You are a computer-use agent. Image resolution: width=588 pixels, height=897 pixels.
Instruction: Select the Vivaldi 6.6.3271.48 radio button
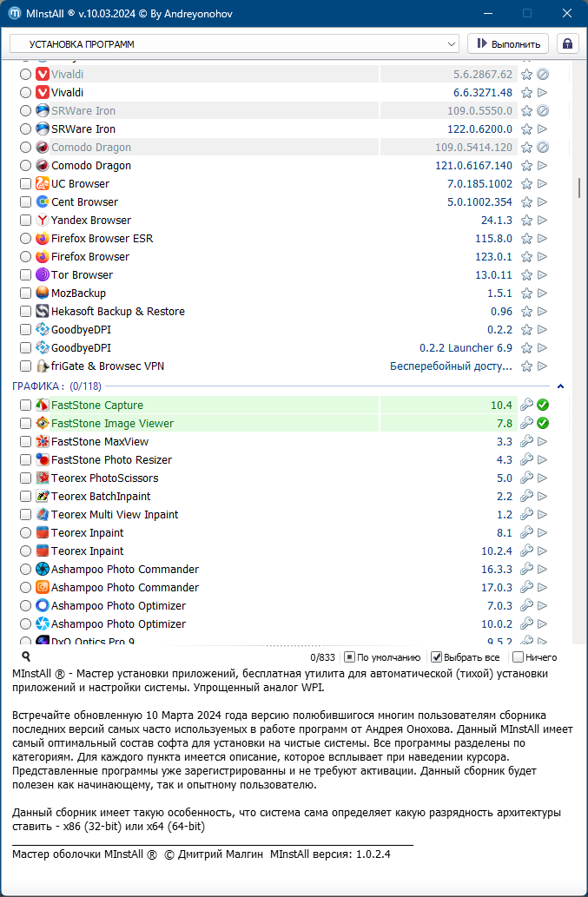[25, 93]
